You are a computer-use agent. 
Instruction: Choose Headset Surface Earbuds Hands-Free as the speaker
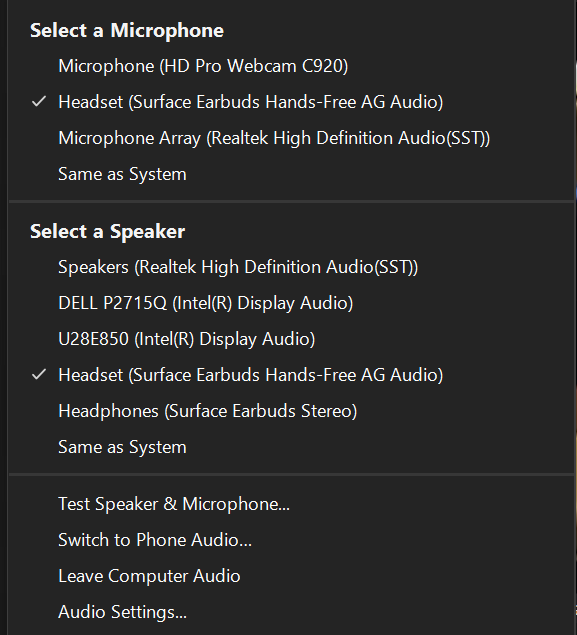tap(290, 375)
